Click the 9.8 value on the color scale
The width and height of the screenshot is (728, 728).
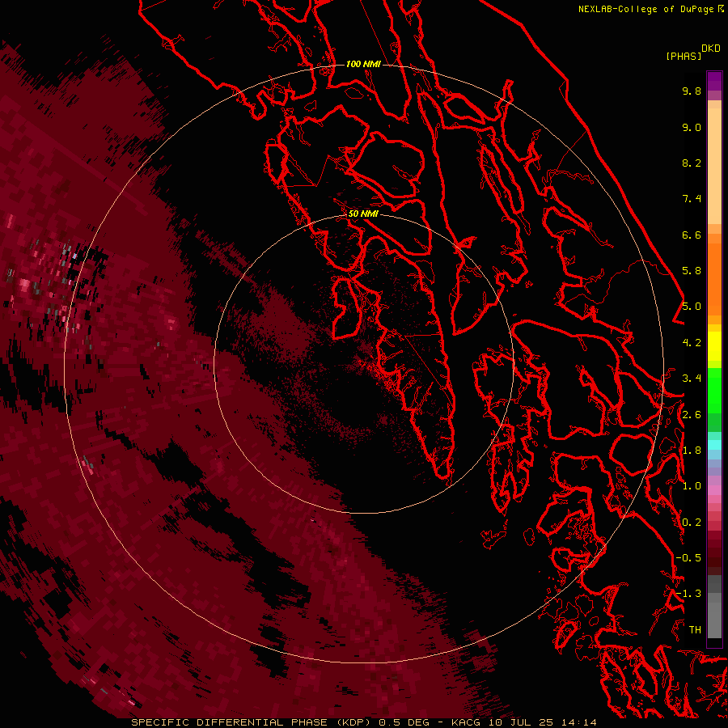[x=692, y=91]
